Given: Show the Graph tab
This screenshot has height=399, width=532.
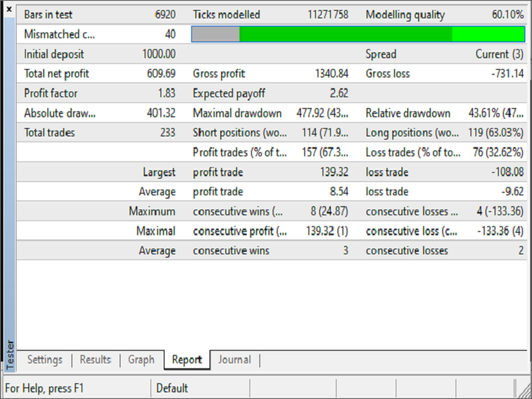Looking at the screenshot, I should pos(141,360).
